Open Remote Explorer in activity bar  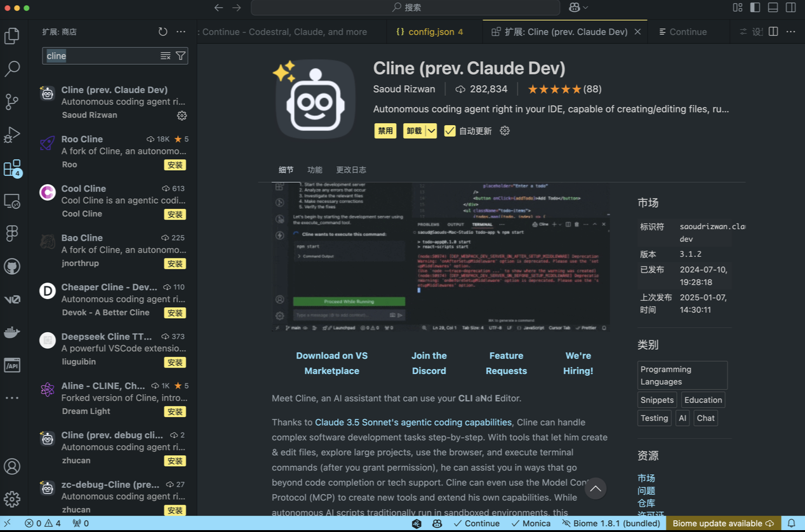[12, 201]
